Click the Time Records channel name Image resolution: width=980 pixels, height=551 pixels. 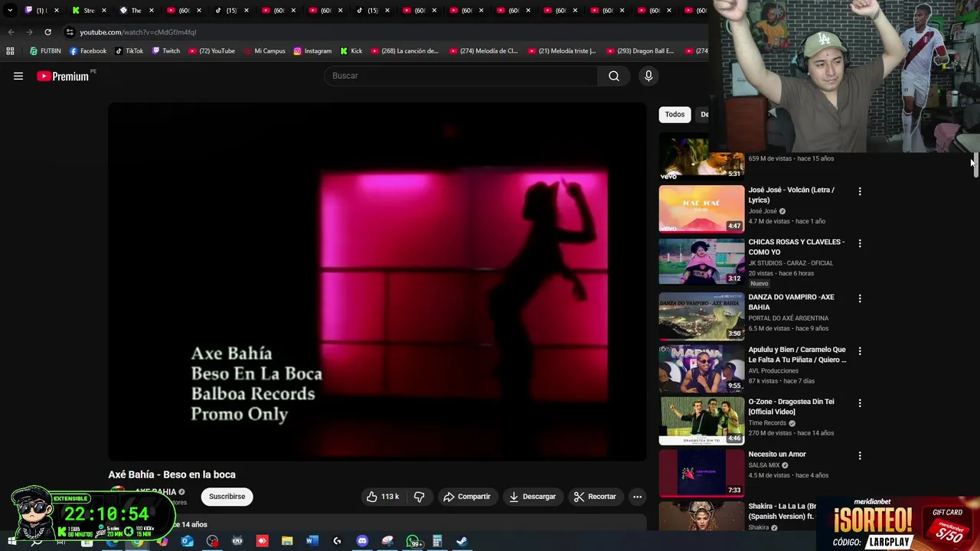pyautogui.click(x=767, y=423)
